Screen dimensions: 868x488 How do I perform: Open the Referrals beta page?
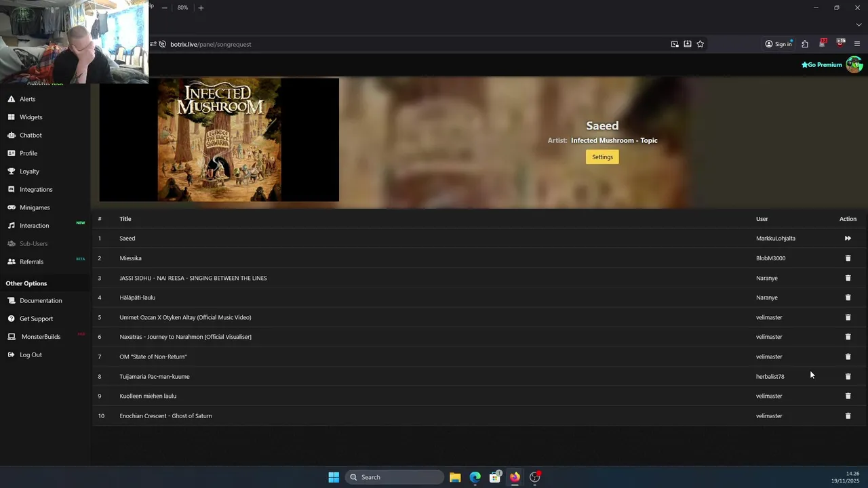click(x=31, y=262)
